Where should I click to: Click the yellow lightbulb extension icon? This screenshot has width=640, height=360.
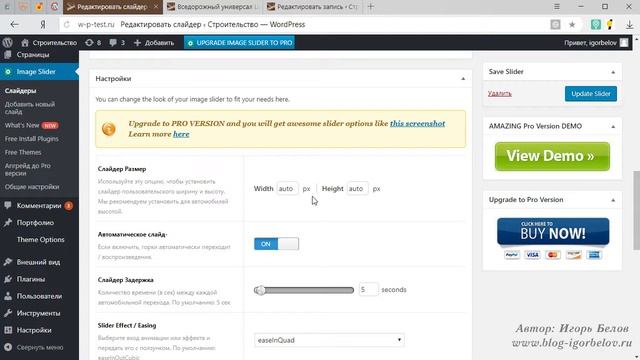[610, 24]
